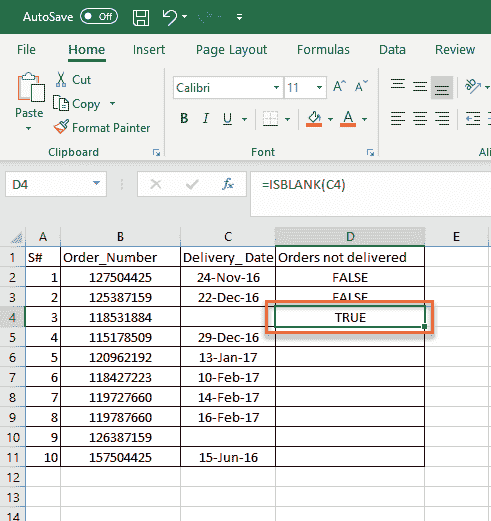The image size is (491, 521).
Task: Expand the Name Box dropdown arrow
Action: (x=96, y=183)
